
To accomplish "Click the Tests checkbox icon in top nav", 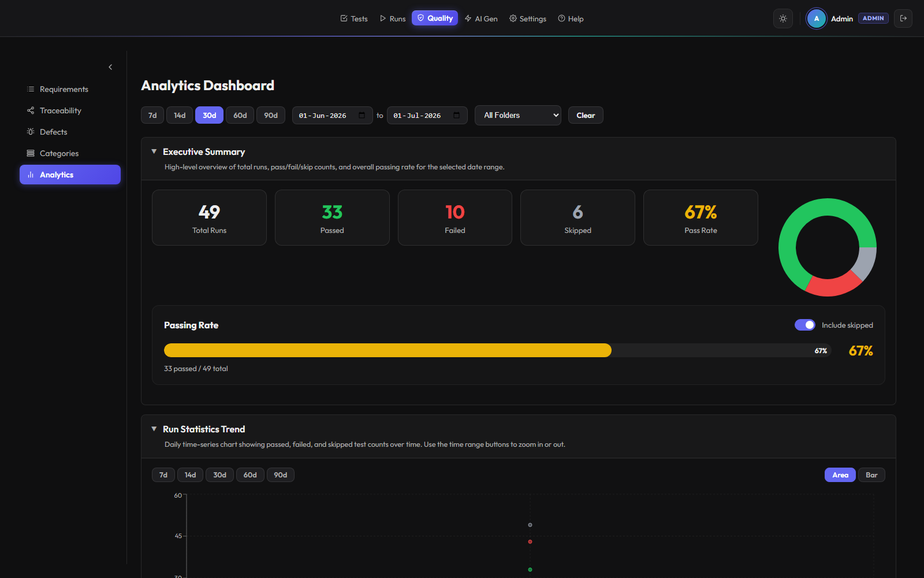I will [x=344, y=18].
